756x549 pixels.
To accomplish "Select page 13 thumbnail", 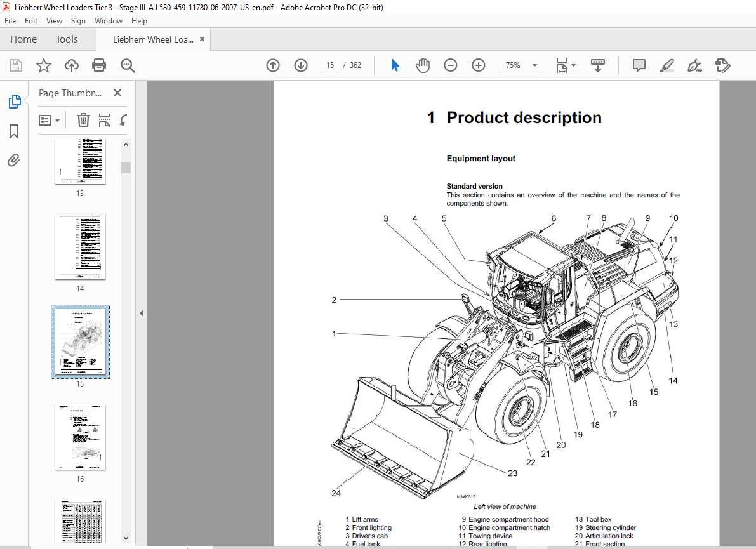I will [80, 161].
